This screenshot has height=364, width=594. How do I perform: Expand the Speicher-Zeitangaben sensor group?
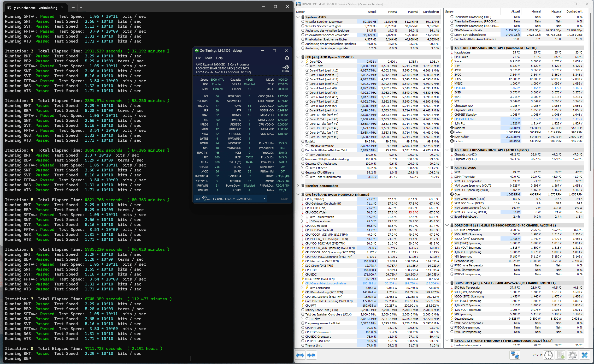[298, 186]
